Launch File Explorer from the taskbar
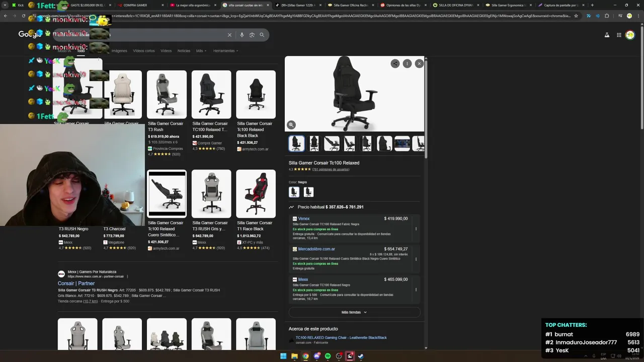644x362 pixels. click(x=294, y=356)
